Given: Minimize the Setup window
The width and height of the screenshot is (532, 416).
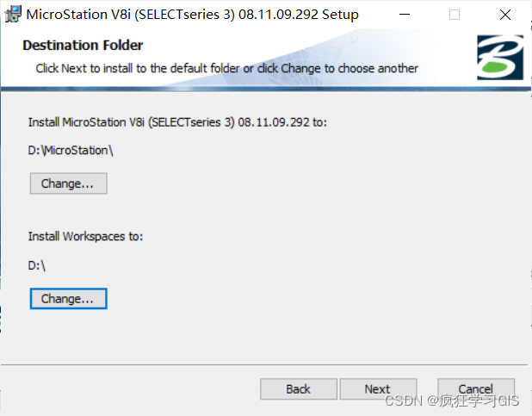Looking at the screenshot, I should [x=405, y=15].
